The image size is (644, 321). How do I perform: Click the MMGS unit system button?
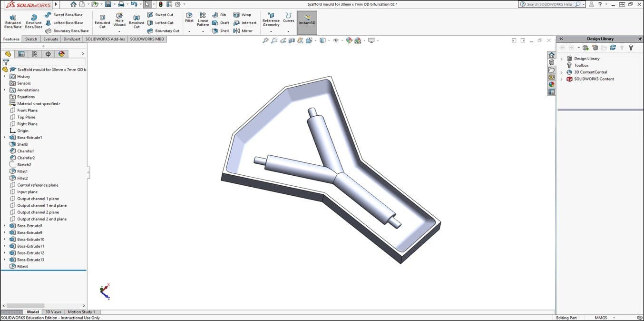coord(601,318)
